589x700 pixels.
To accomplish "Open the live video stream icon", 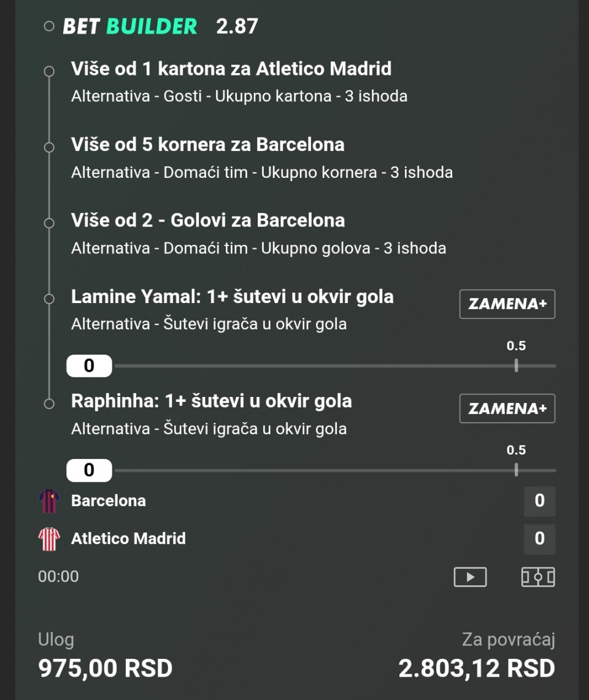I will click(x=470, y=577).
